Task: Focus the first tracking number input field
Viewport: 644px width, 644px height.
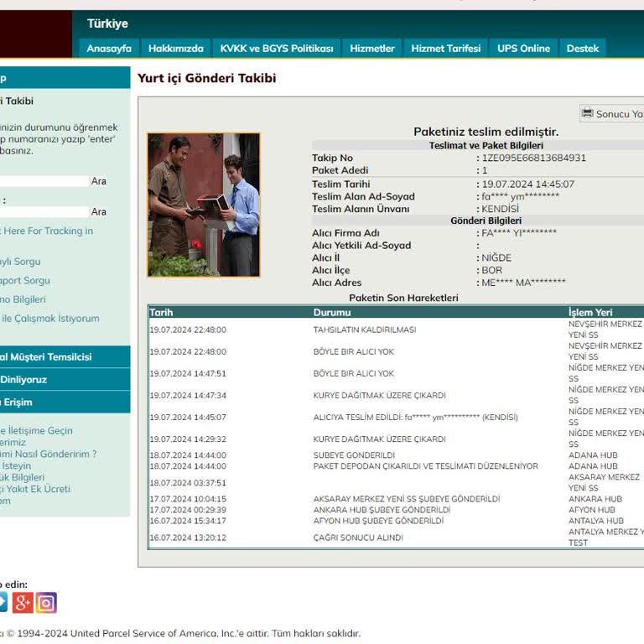Action: (x=44, y=181)
